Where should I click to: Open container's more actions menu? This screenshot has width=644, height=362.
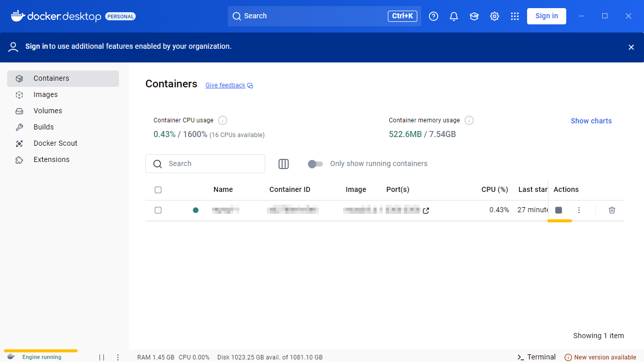coord(579,210)
